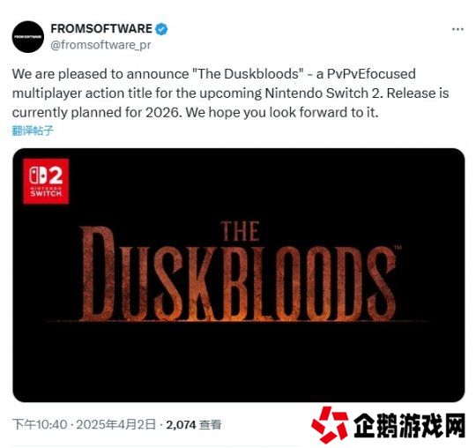Click the 下午10:40 post timestamp
476x448 pixels.
pos(40,424)
